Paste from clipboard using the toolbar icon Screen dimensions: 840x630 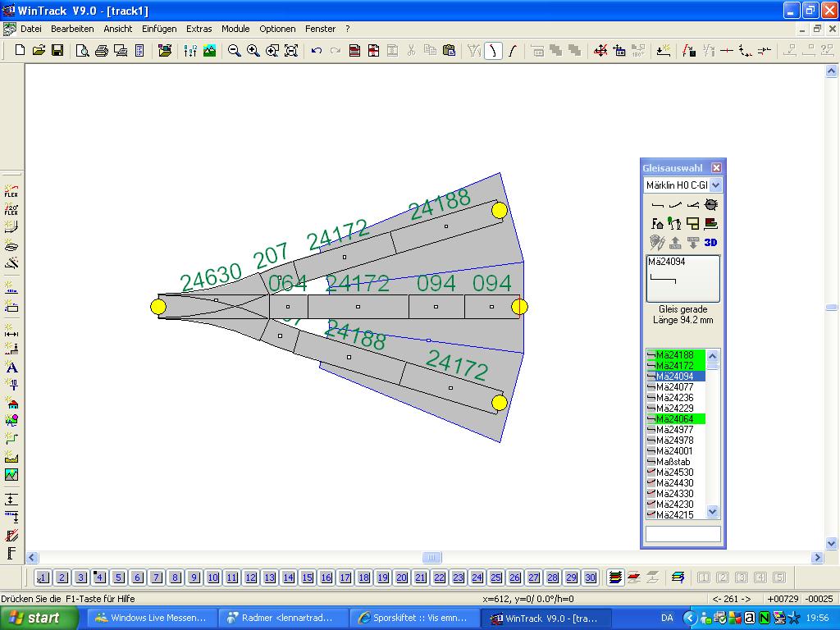[450, 51]
